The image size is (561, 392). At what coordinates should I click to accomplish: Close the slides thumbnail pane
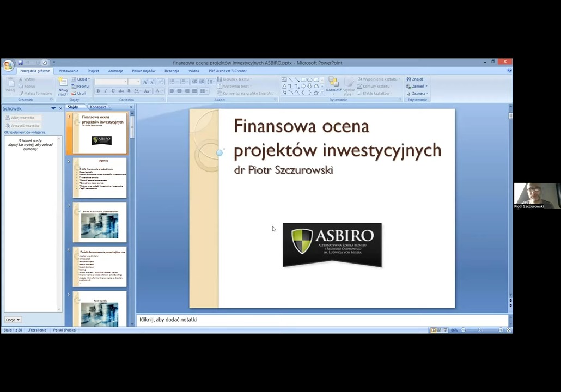pyautogui.click(x=131, y=107)
